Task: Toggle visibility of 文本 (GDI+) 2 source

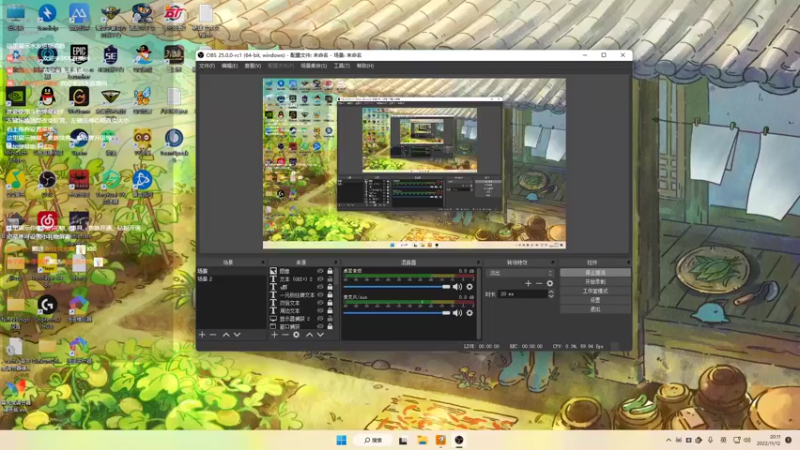Action: [320, 279]
